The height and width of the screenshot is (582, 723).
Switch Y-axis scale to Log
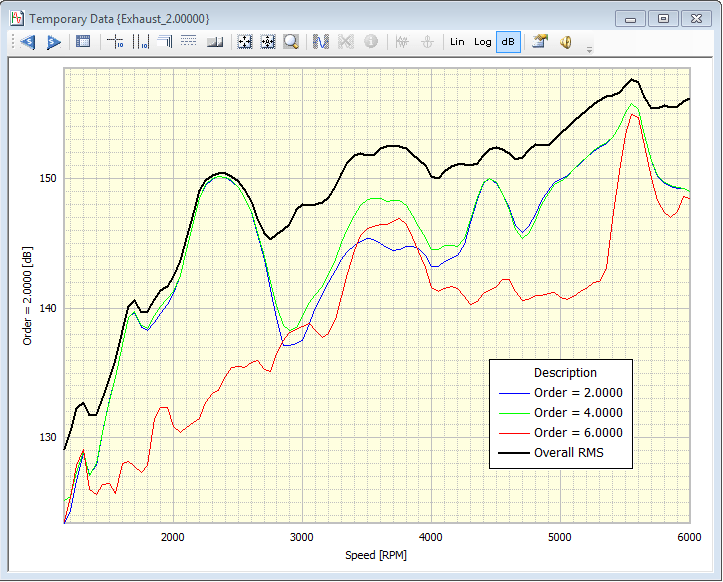[483, 42]
